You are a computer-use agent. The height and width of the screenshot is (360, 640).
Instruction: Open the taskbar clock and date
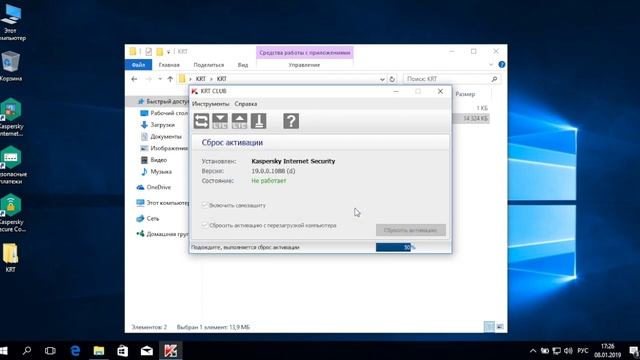coord(607,351)
